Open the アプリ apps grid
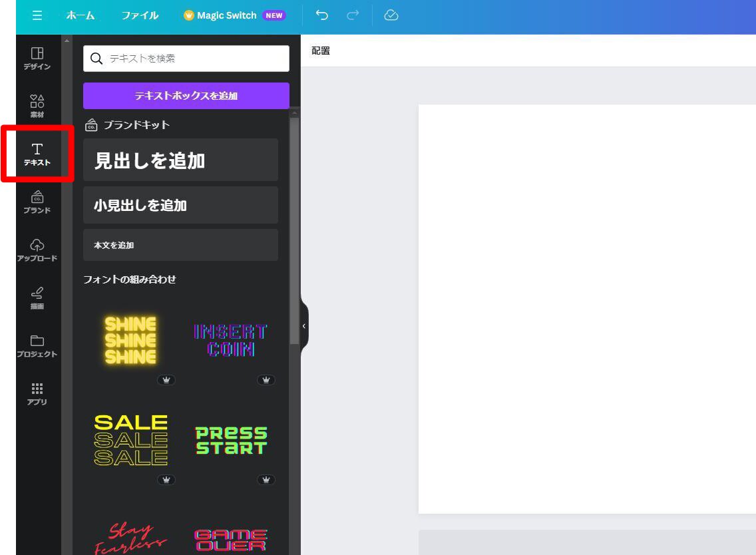Image resolution: width=756 pixels, height=555 pixels. click(37, 393)
